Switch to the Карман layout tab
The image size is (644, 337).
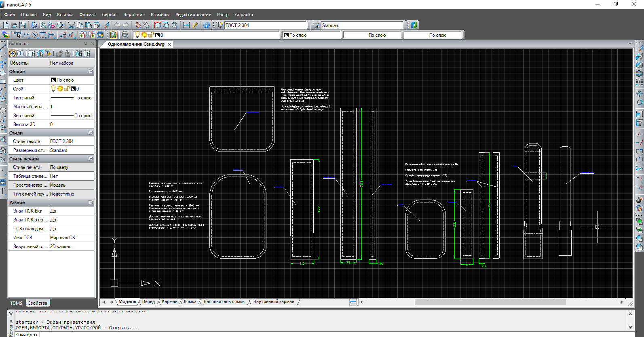pos(169,301)
